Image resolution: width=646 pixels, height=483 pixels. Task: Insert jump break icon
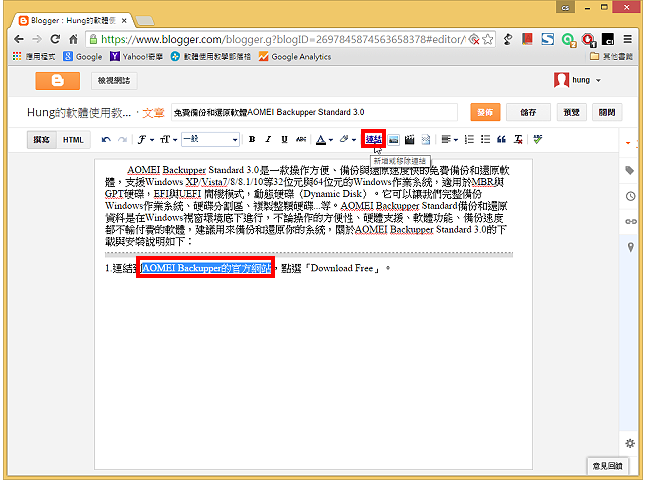[x=426, y=140]
